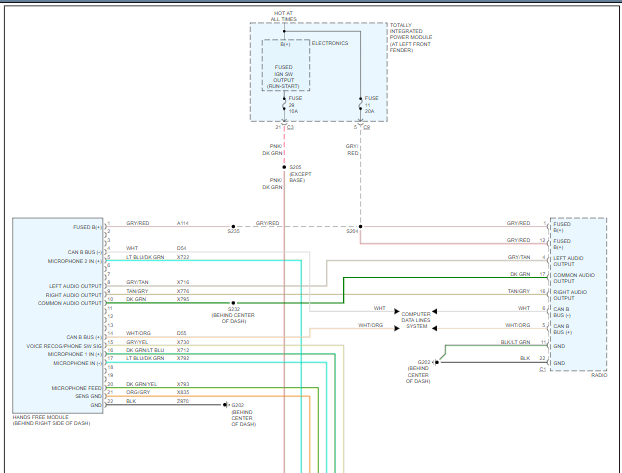The image size is (622, 473).
Task: Click the Hands Free Module label
Action: [x=50, y=419]
